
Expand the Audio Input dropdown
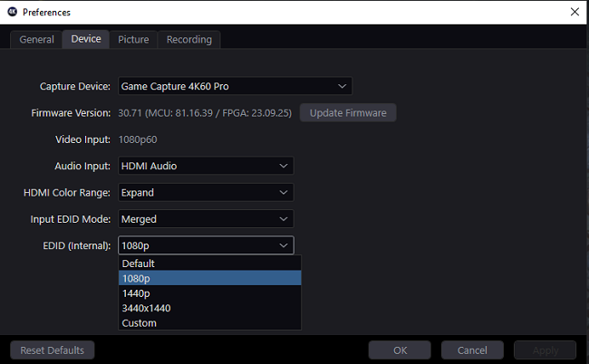(206, 166)
